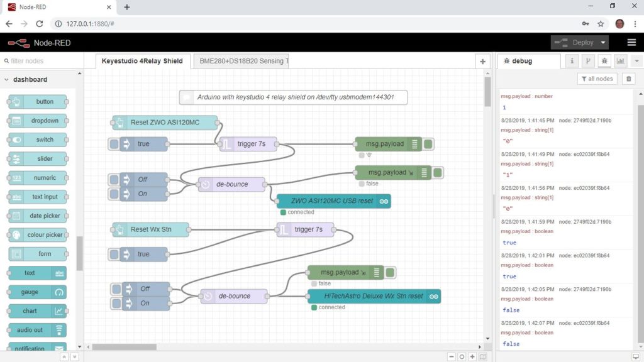
Task: Select the slider palette node
Action: pyautogui.click(x=37, y=158)
